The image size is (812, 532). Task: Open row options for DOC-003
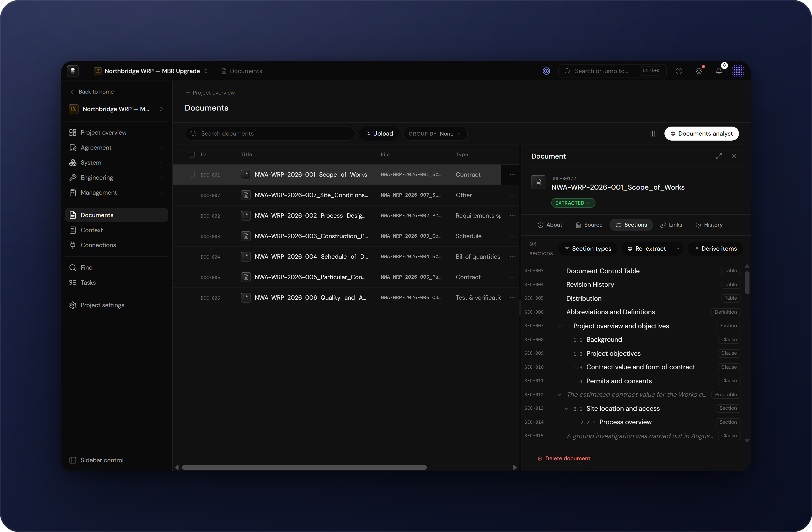pos(513,236)
